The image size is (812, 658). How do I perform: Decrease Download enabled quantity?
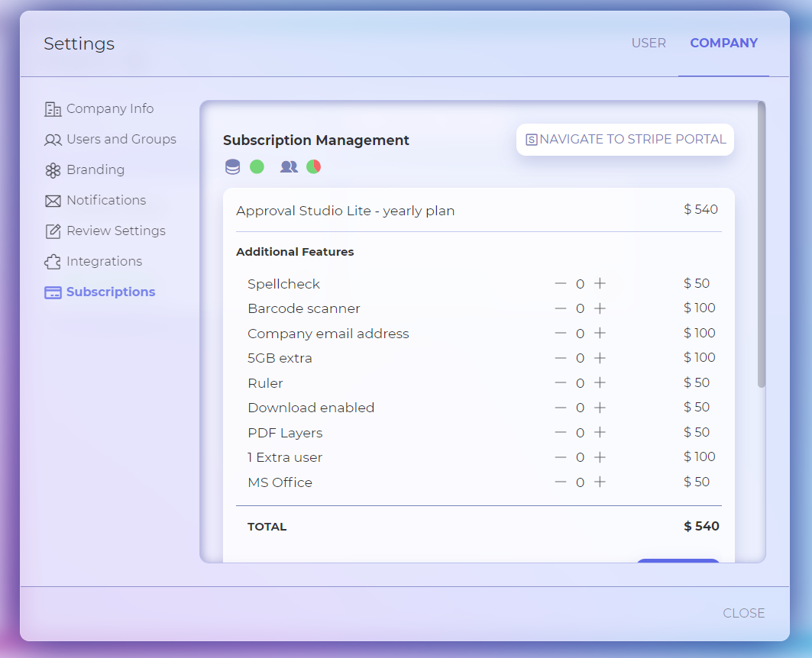(561, 408)
